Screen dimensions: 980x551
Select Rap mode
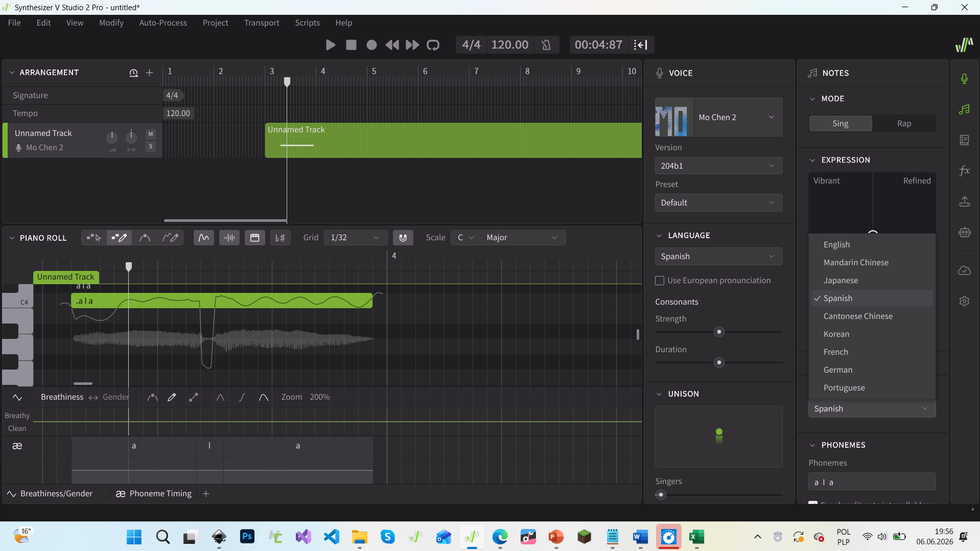click(x=904, y=124)
